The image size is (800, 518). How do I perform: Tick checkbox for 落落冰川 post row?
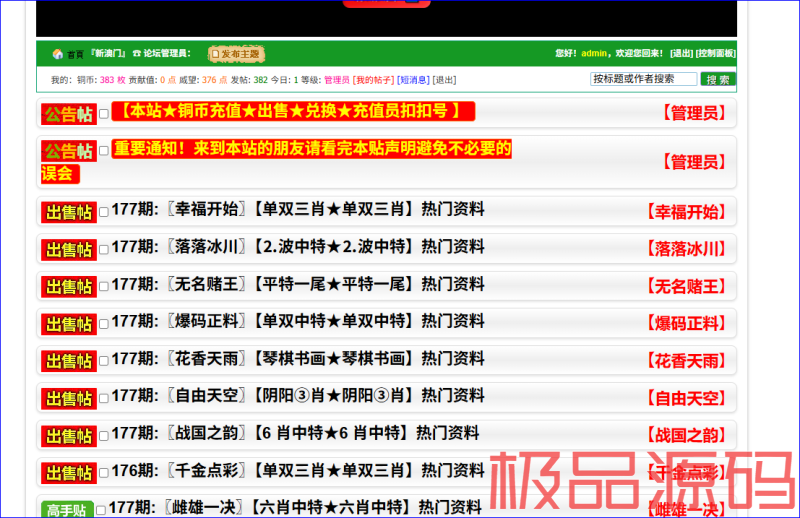104,249
